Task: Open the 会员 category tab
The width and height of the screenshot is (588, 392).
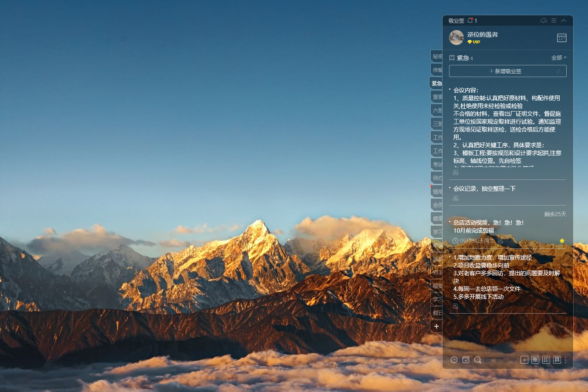Action: (x=437, y=205)
